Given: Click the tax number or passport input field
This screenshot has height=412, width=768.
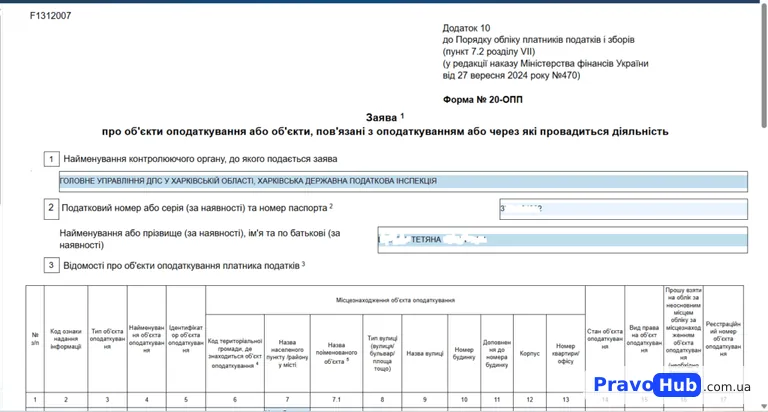Looking at the screenshot, I should point(624,209).
